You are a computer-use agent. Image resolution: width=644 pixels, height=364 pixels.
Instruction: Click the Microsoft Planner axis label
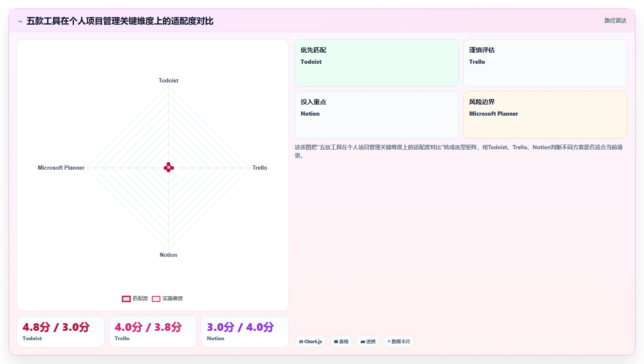(61, 168)
